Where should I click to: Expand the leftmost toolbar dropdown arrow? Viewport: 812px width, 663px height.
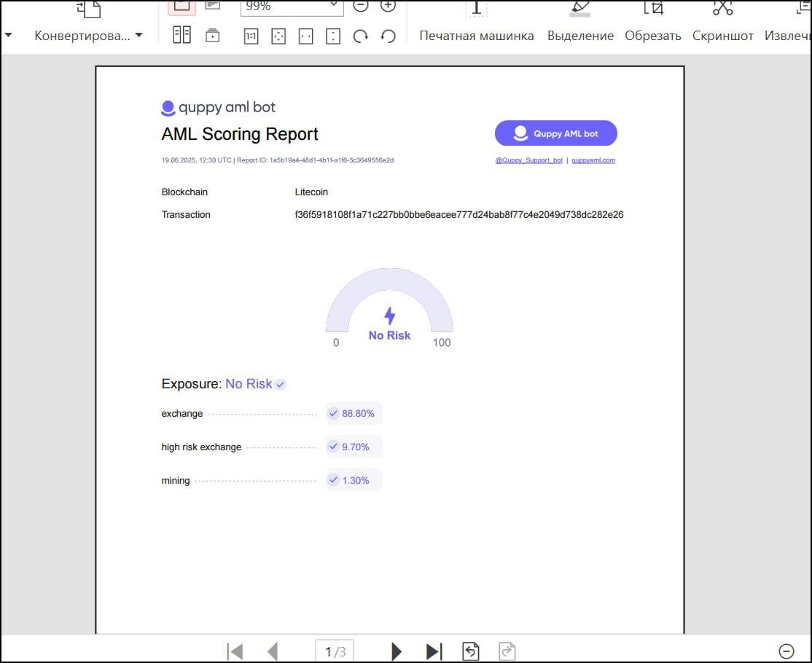click(8, 36)
